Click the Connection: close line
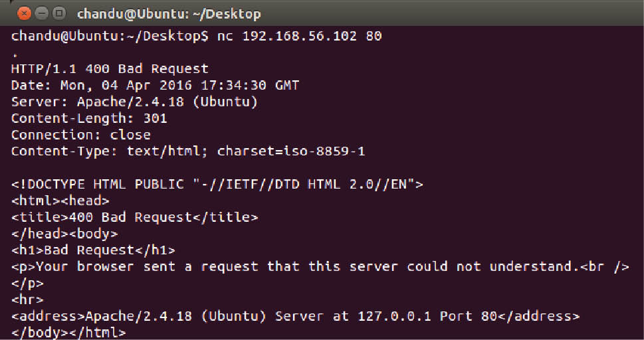Viewport: 644px width, 340px height. click(80, 135)
